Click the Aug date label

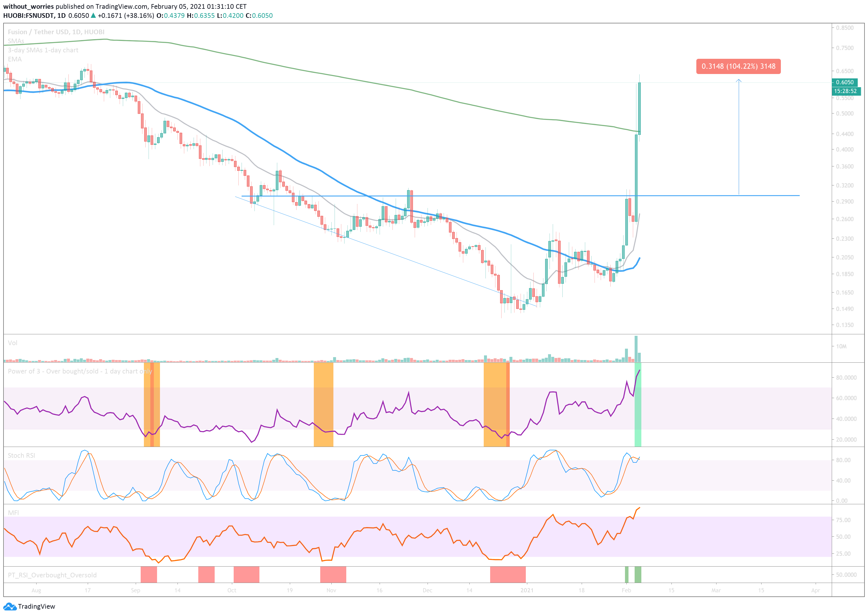(36, 590)
